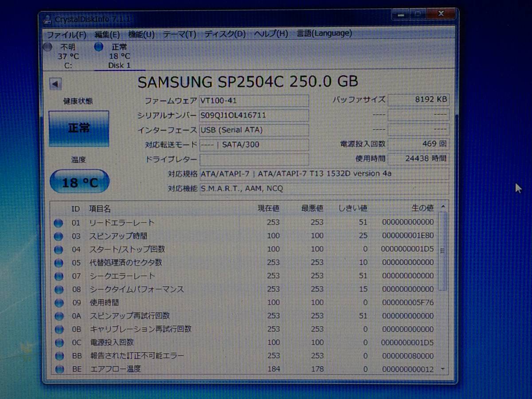Click the previous disk arrow button
The image size is (532, 399).
pyautogui.click(x=55, y=84)
